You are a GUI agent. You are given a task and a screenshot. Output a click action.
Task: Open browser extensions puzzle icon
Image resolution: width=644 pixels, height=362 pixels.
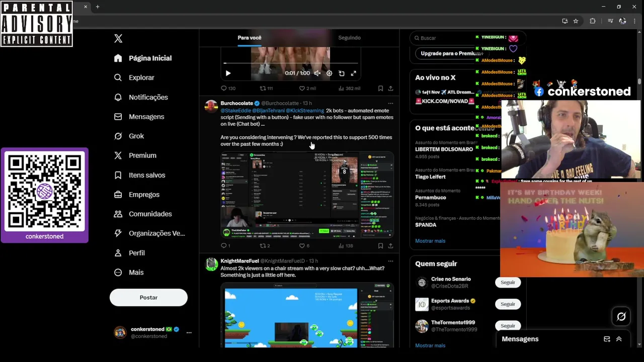coord(593,21)
